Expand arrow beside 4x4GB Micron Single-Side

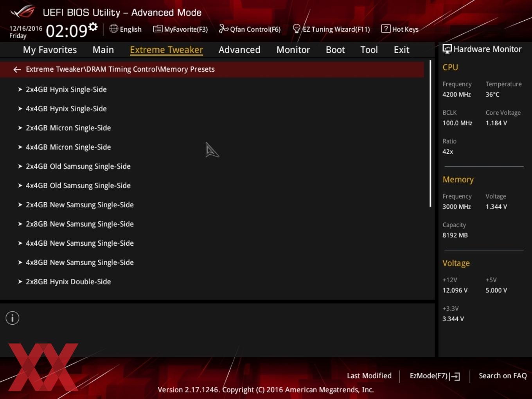[20, 147]
